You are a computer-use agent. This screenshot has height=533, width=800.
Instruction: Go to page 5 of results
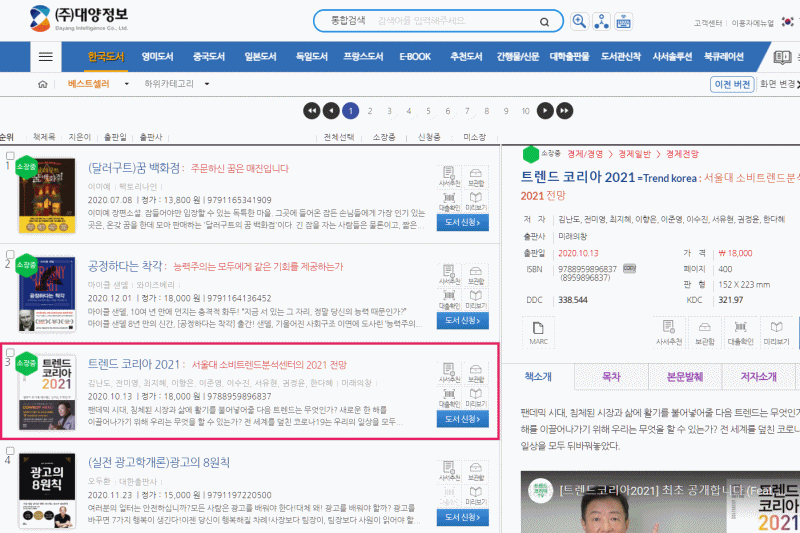point(429,110)
